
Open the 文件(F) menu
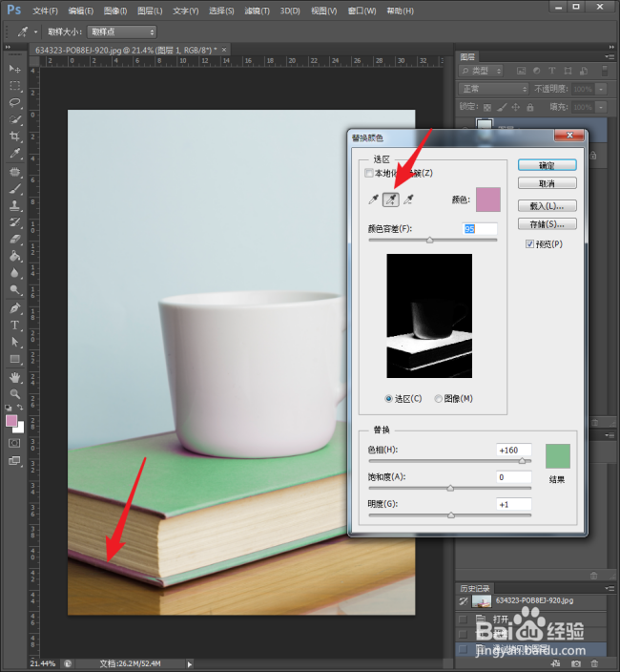point(45,10)
